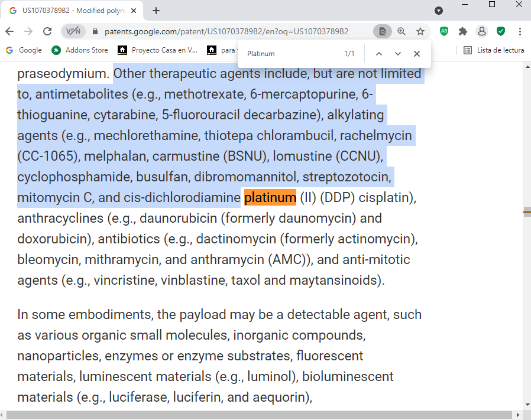Viewport: 531px width, 420px height.
Task: Open the zoom magnifier icon in address bar
Action: tap(402, 31)
